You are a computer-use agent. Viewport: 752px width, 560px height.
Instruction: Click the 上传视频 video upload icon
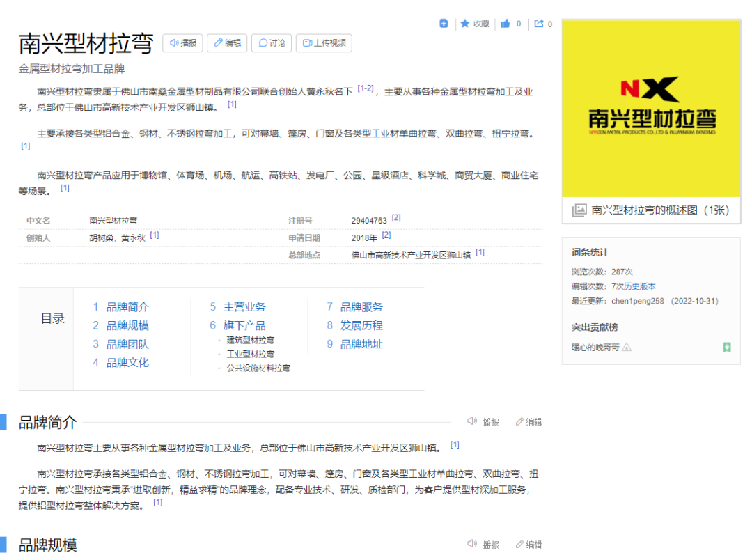[306, 42]
